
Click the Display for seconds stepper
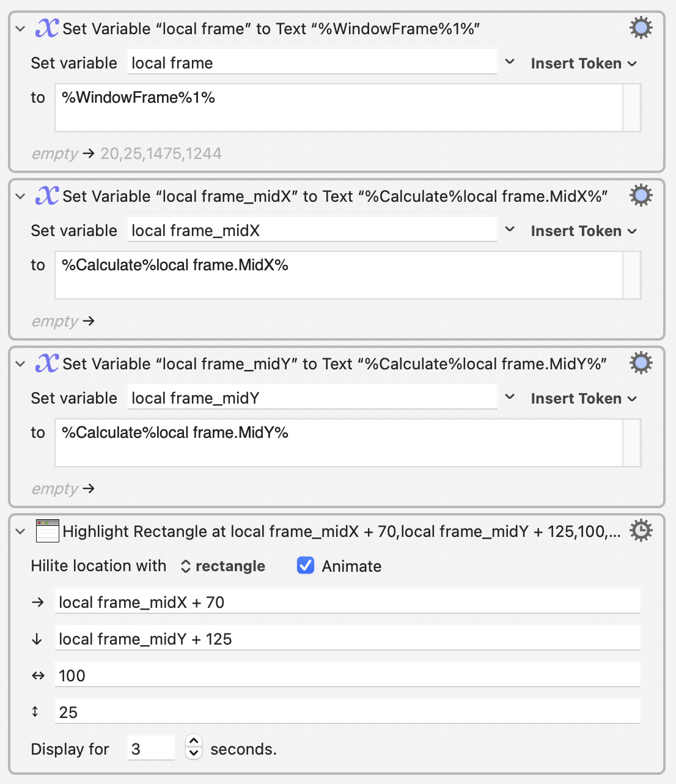(194, 747)
